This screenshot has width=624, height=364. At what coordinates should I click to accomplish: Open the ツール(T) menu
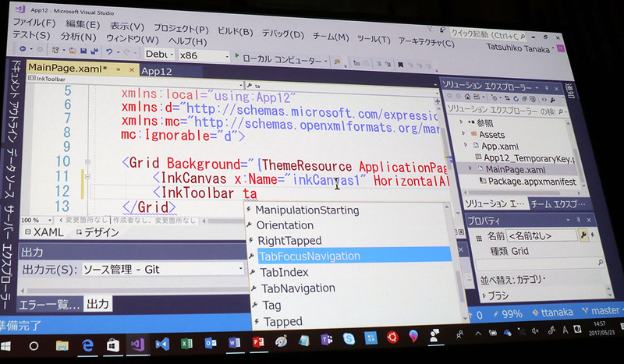tap(374, 39)
